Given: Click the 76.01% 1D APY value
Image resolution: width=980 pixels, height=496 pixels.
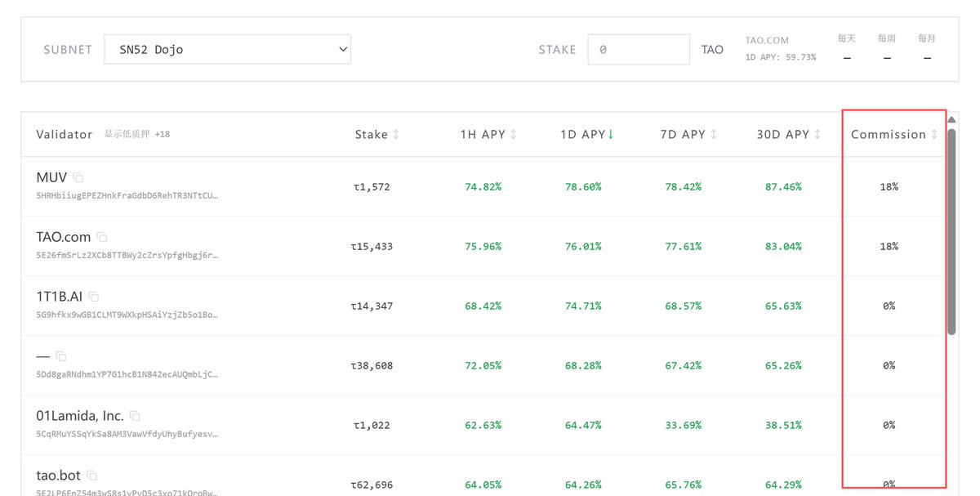Looking at the screenshot, I should [583, 247].
